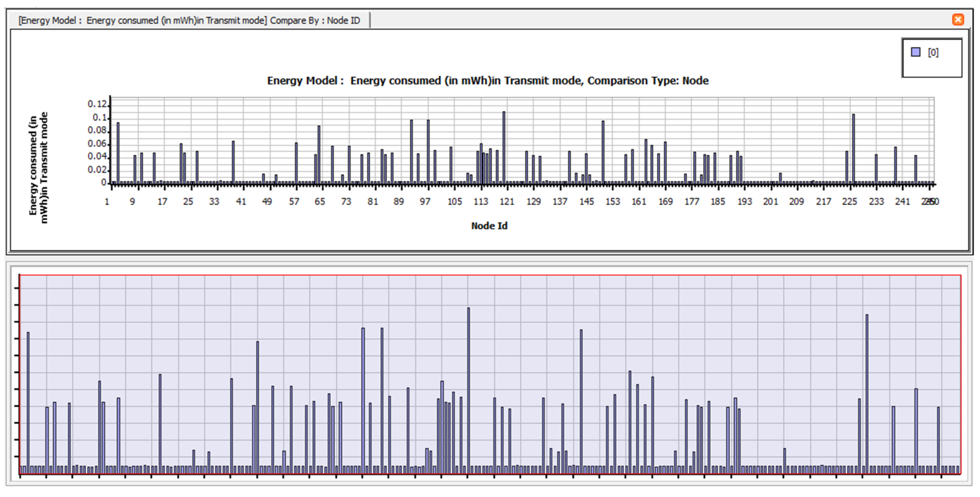This screenshot has width=980, height=497.
Task: Close the chart with the orange X button
Action: tap(957, 19)
